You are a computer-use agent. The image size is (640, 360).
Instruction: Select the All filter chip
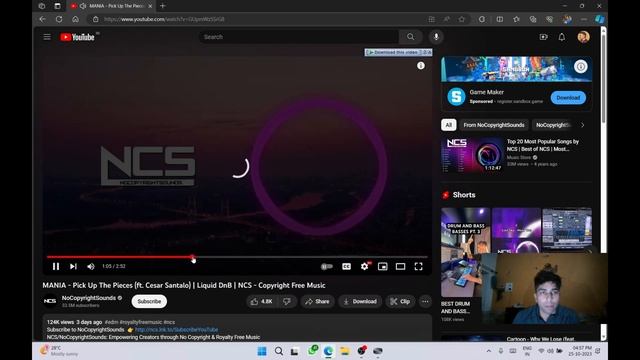tap(449, 125)
